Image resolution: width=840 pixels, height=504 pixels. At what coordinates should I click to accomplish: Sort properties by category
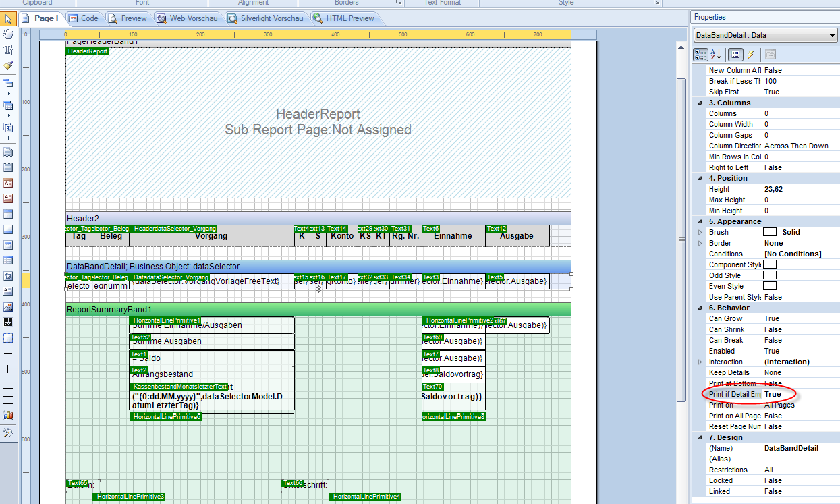pyautogui.click(x=701, y=55)
